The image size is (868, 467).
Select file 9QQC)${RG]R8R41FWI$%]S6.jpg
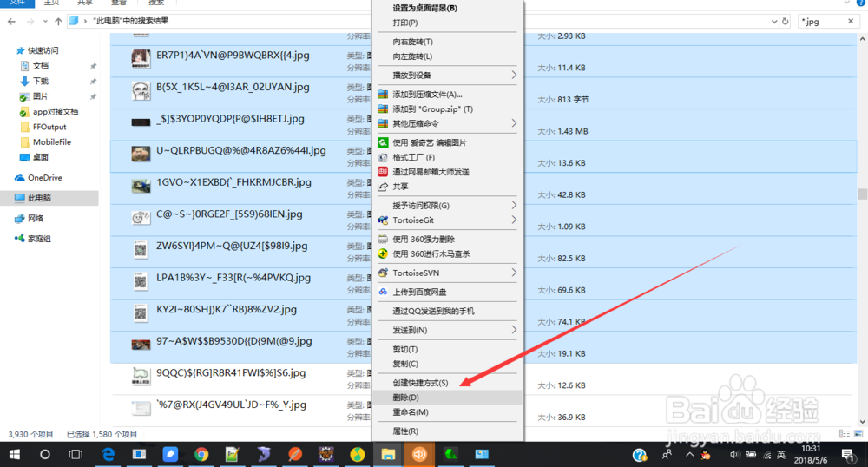click(231, 373)
